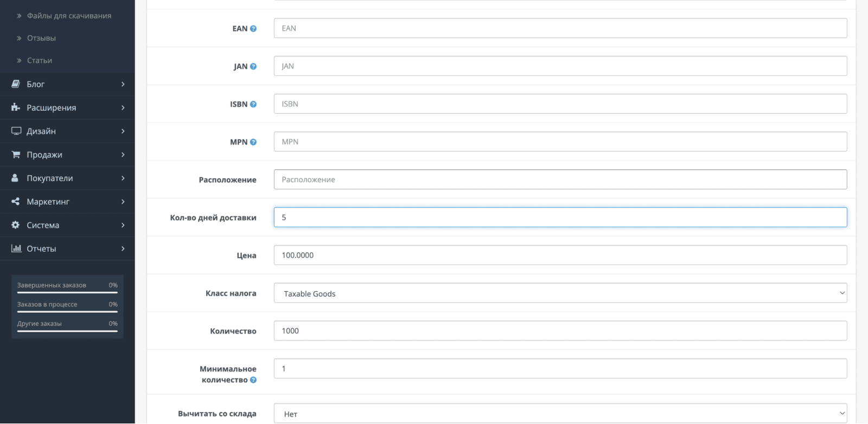Expand the Расширения menu chevron
The height and width of the screenshot is (424, 868).
click(x=123, y=107)
